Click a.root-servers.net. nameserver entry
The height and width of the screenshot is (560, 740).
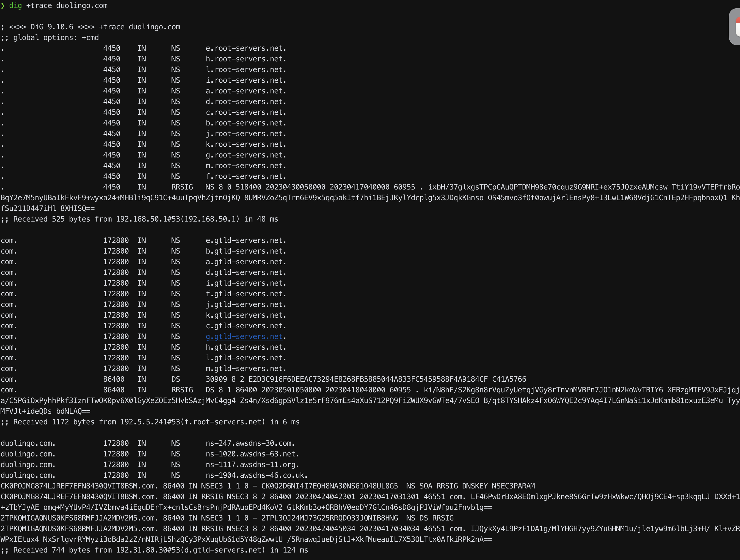click(x=246, y=91)
